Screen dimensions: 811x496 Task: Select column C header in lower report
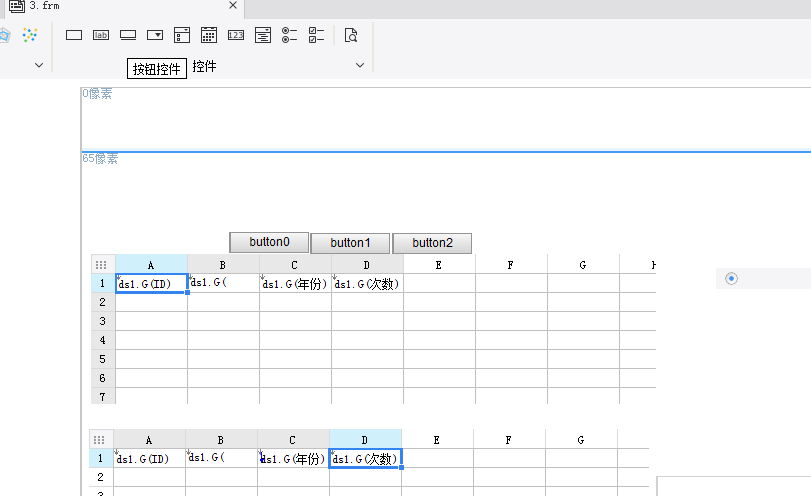click(x=293, y=440)
